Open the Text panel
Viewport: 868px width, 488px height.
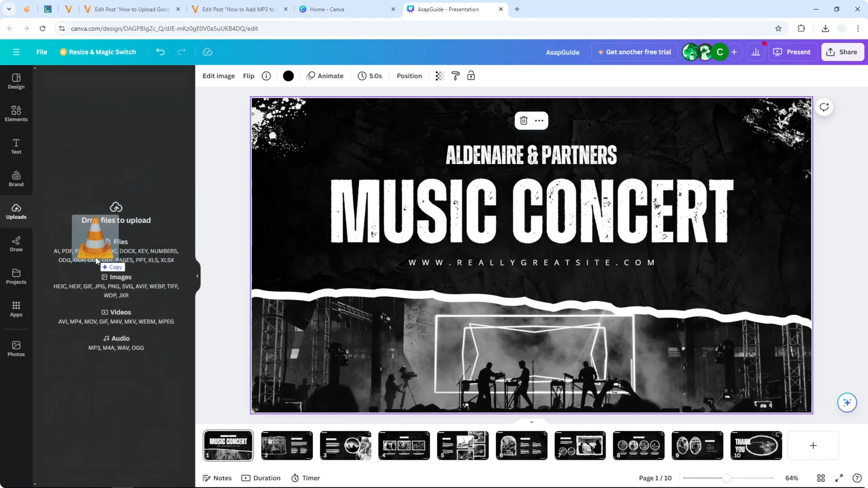[x=16, y=146]
